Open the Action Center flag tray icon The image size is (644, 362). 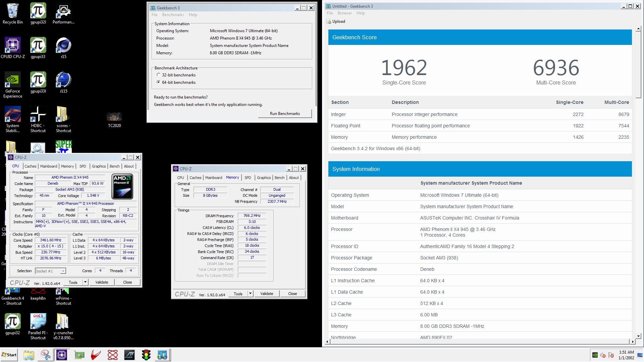pos(611,355)
